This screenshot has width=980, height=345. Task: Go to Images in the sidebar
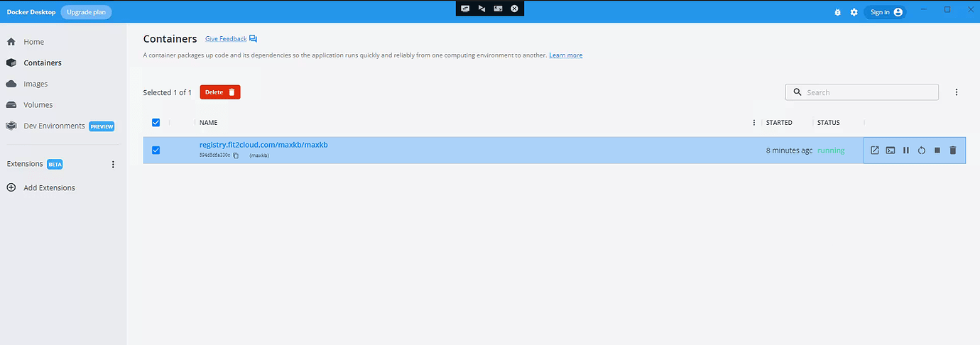(36, 84)
